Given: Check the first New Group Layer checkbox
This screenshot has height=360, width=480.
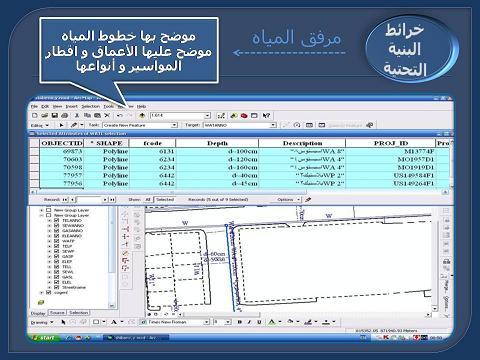Looking at the screenshot, I should pyautogui.click(x=48, y=210).
